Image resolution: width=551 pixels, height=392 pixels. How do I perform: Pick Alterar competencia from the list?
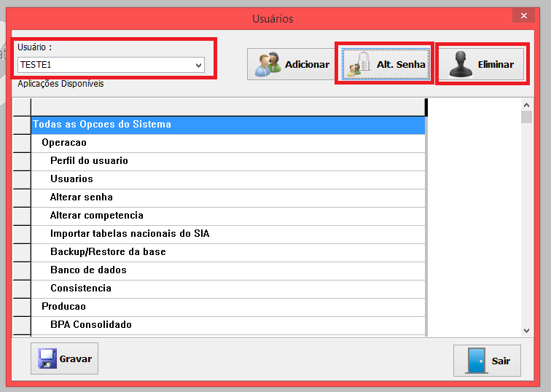(97, 216)
